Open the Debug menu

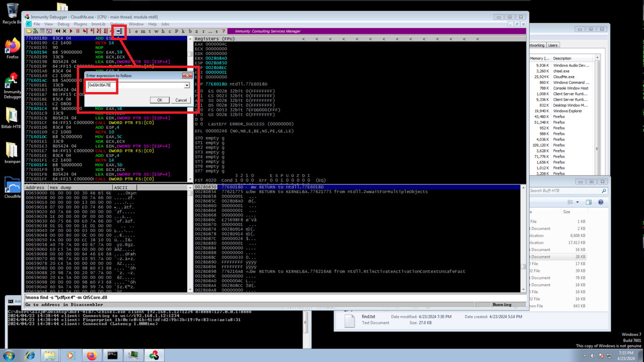pos(63,24)
